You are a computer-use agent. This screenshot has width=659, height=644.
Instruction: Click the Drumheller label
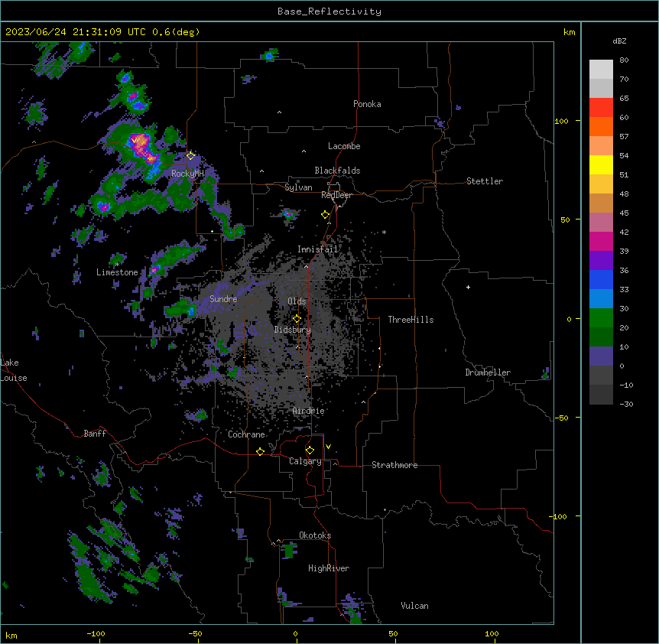[488, 372]
